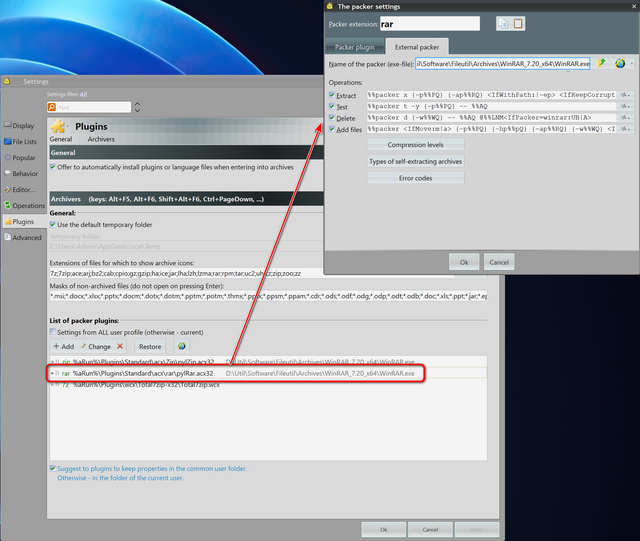
Task: Toggle the Delete operation checkbox
Action: tap(332, 118)
